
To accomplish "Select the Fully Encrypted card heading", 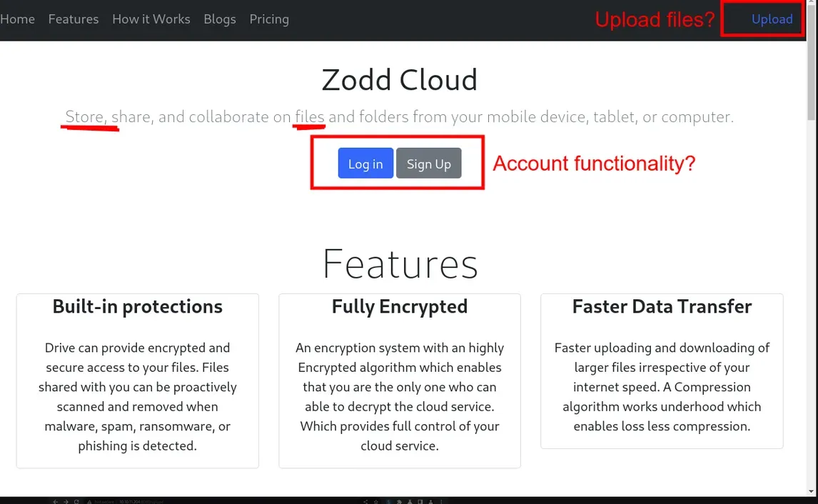I will [x=400, y=306].
